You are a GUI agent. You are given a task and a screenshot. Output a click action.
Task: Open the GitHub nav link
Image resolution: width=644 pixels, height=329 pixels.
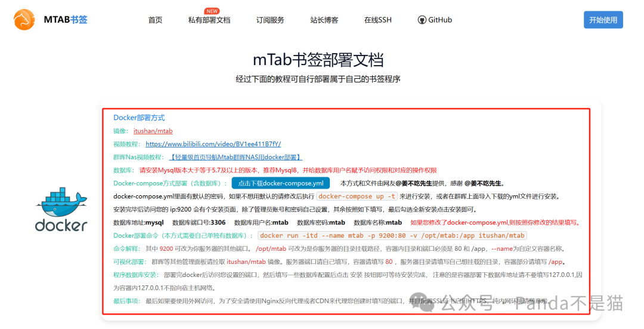pyautogui.click(x=435, y=20)
